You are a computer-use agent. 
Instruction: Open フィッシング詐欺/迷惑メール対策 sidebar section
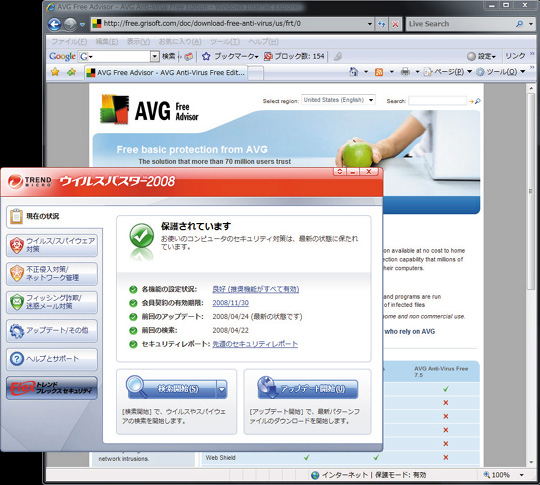(52, 302)
